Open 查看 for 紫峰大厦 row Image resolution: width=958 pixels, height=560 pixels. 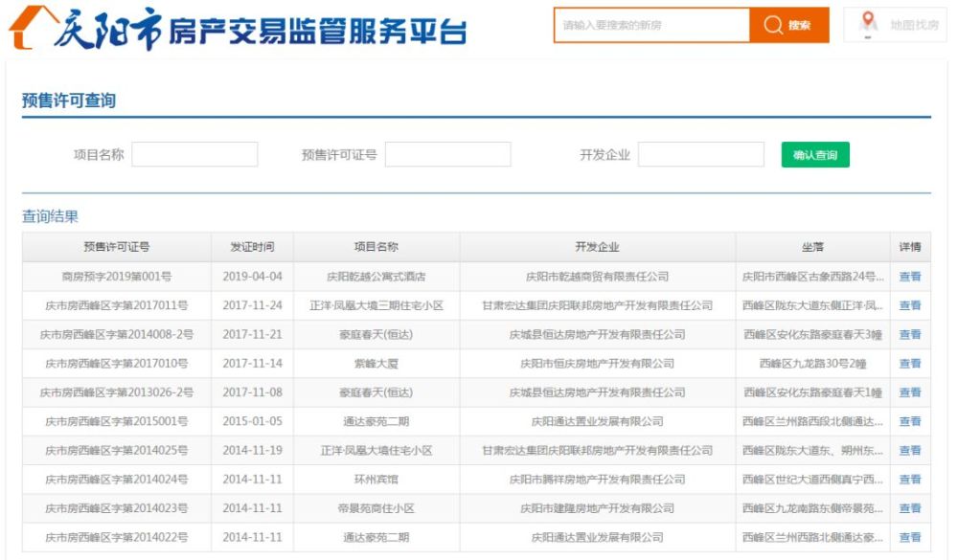[910, 364]
